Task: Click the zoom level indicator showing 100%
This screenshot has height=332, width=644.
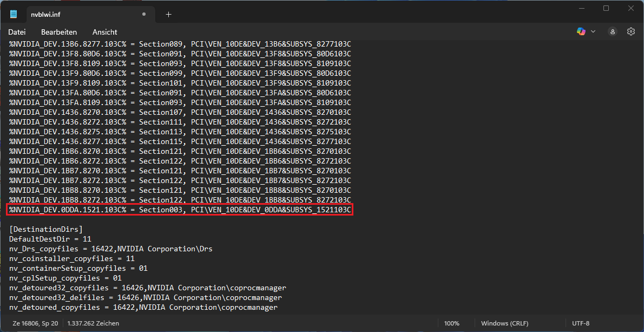Action: (x=451, y=323)
